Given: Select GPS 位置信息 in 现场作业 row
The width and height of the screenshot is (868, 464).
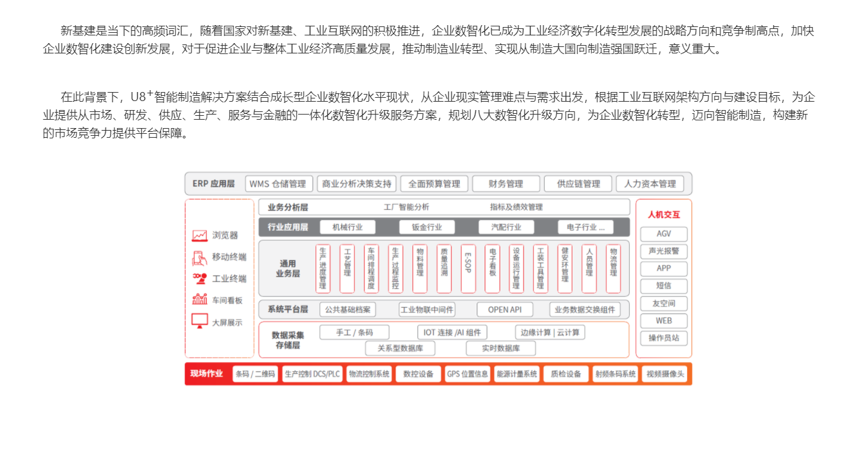Looking at the screenshot, I should (467, 374).
